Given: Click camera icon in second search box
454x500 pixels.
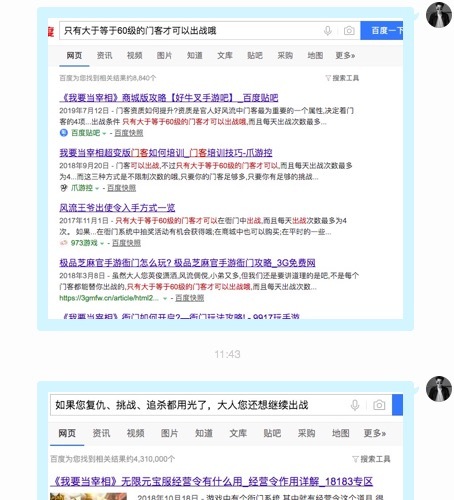Looking at the screenshot, I should coord(379,405).
